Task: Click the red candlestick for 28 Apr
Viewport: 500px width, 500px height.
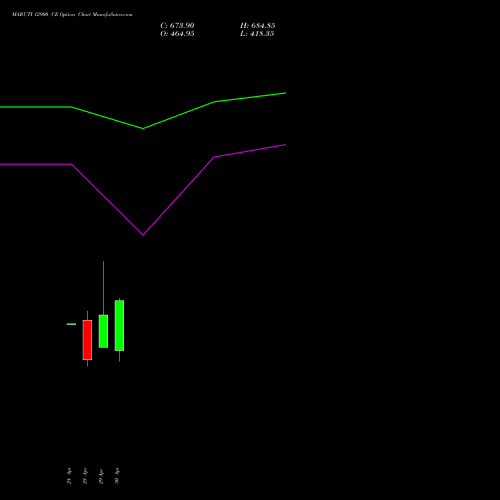Action: [87, 340]
